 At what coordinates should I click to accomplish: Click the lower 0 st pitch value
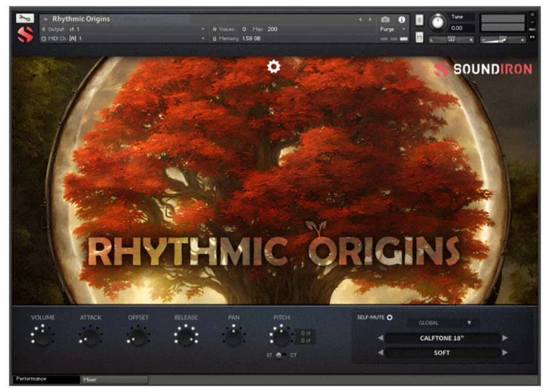coord(305,341)
